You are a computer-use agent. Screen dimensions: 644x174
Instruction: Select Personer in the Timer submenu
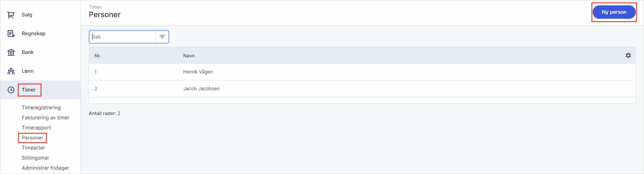click(33, 138)
